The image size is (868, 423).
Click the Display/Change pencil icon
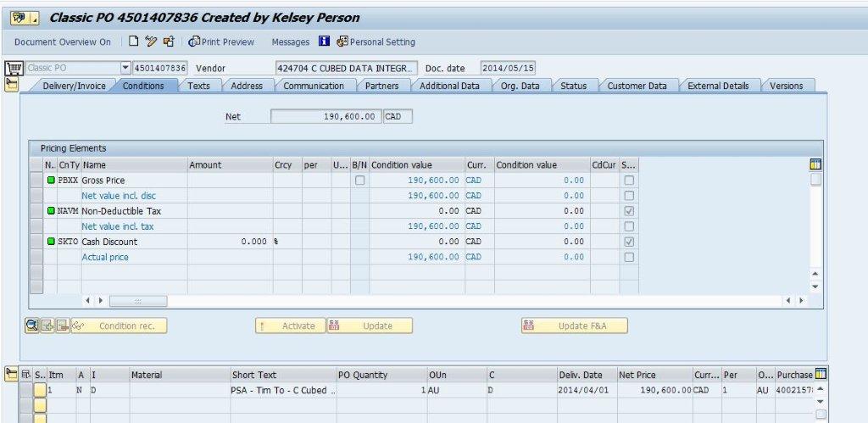151,42
